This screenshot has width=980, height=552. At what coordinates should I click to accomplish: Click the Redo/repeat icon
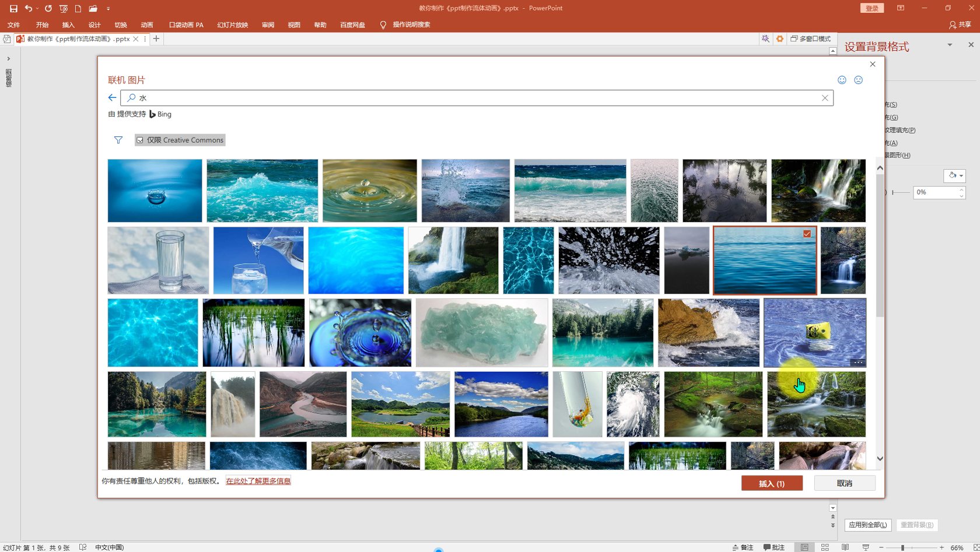[48, 8]
